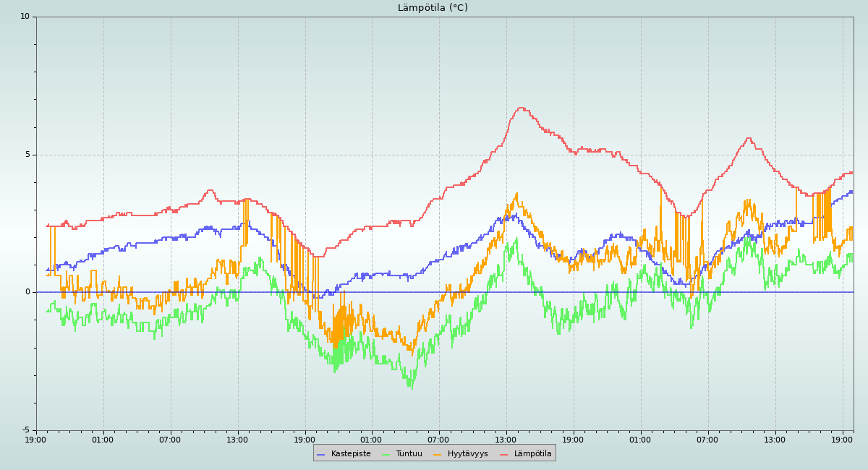The image size is (868, 470).
Task: Click the 0 label on the y-axis
Action: click(x=27, y=292)
